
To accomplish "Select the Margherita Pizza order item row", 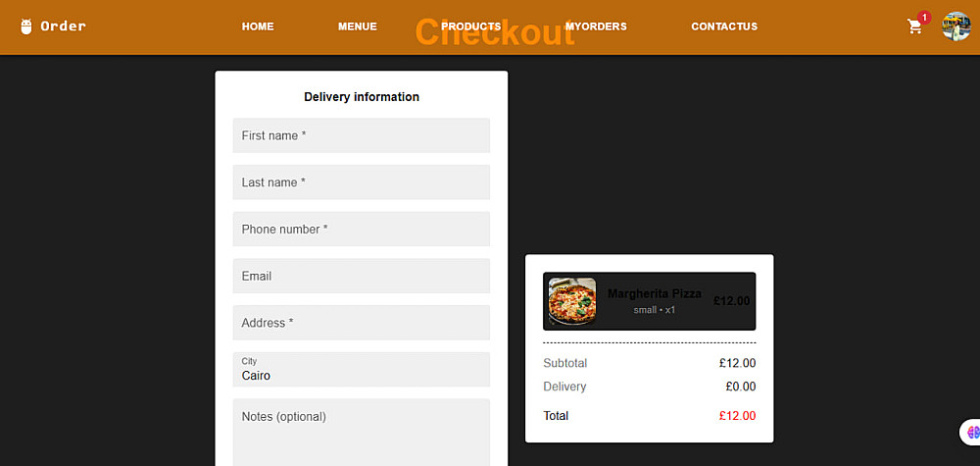I will coord(650,301).
